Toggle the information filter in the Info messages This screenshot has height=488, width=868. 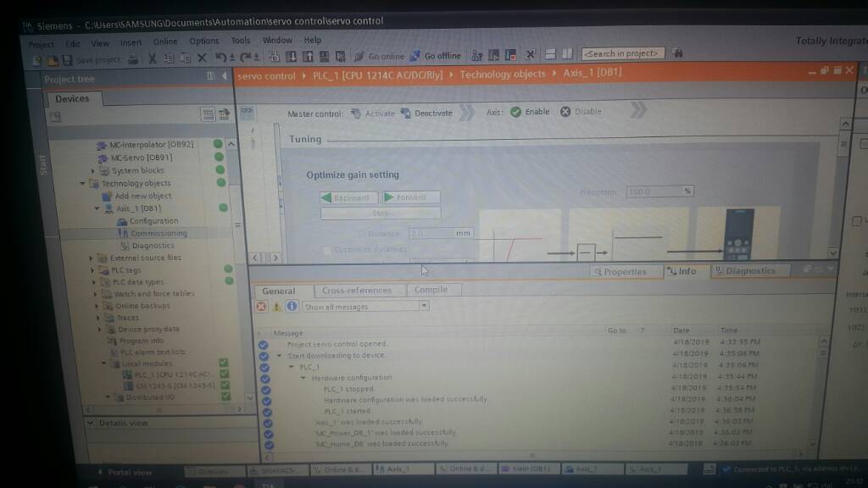point(292,305)
